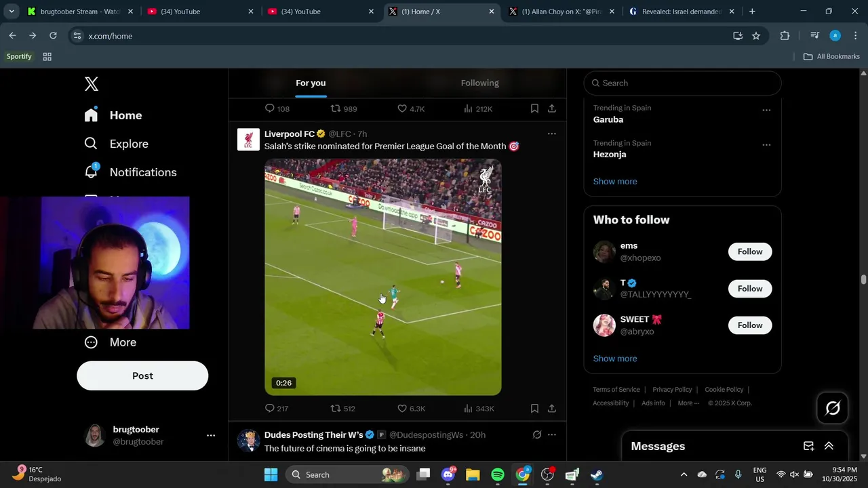This screenshot has height=488, width=868.
Task: Open options for Garuba trend
Action: (766, 110)
